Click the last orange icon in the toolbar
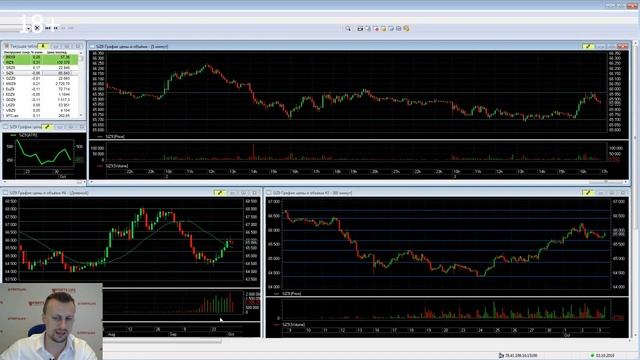 [407, 29]
